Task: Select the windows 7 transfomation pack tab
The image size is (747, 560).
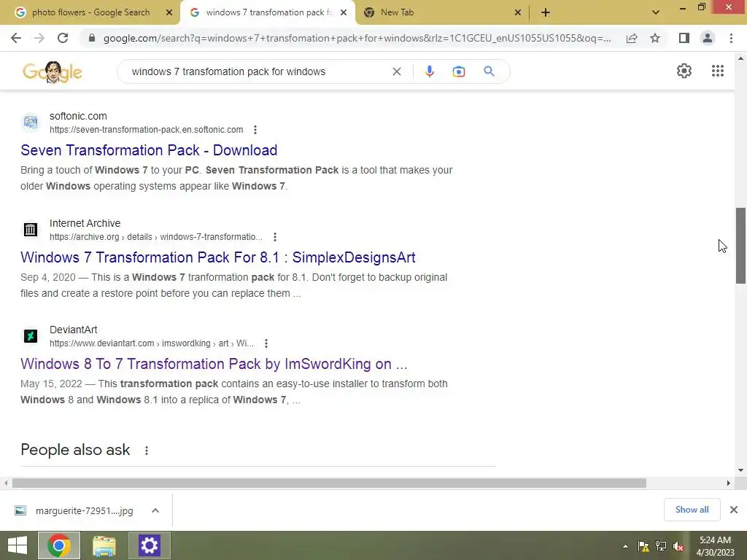Action: [268, 12]
